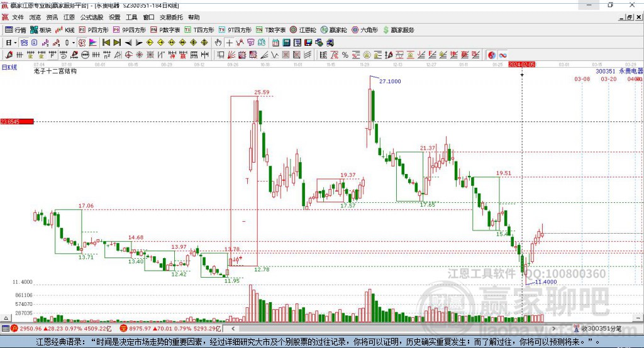Click the 老子十二宫结构 indicator label
This screenshot has height=348, width=644.
(x=55, y=71)
